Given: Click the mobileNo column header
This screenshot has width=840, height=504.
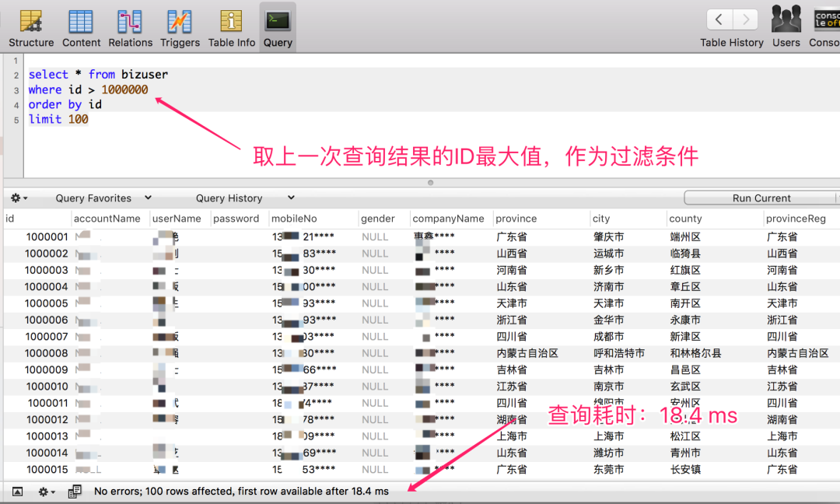Looking at the screenshot, I should point(294,219).
